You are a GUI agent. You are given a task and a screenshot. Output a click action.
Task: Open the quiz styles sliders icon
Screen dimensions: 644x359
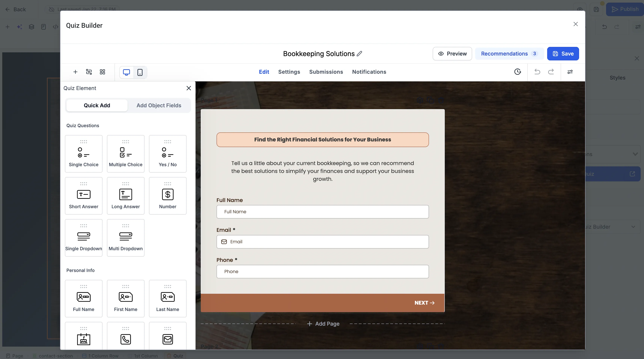point(570,72)
